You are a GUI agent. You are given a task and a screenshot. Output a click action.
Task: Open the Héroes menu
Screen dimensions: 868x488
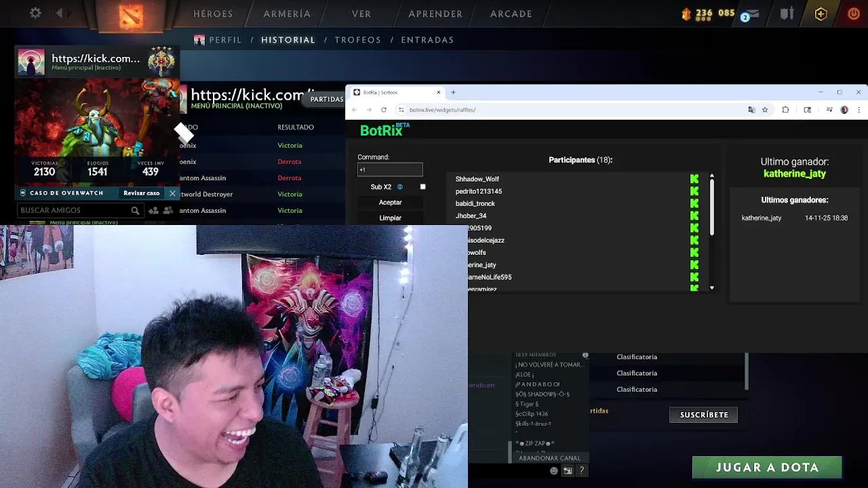point(213,14)
